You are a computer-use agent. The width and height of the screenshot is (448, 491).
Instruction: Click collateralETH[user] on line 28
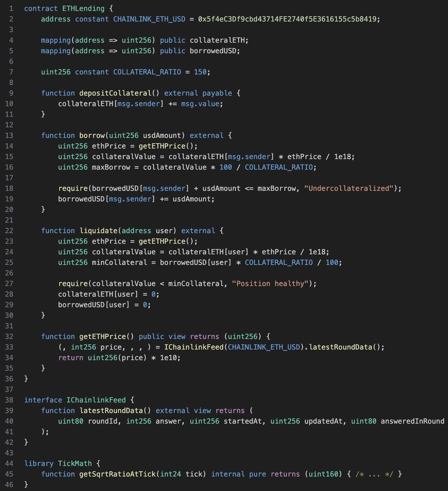pyautogui.click(x=98, y=294)
